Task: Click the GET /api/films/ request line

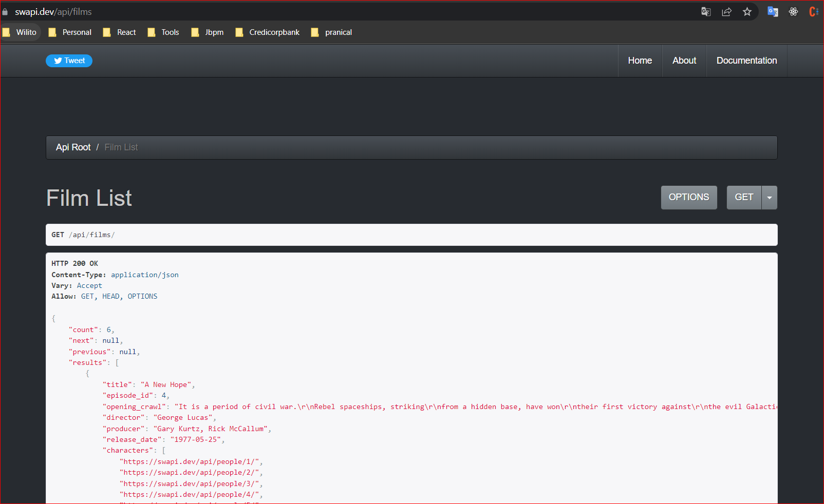Action: tap(83, 235)
